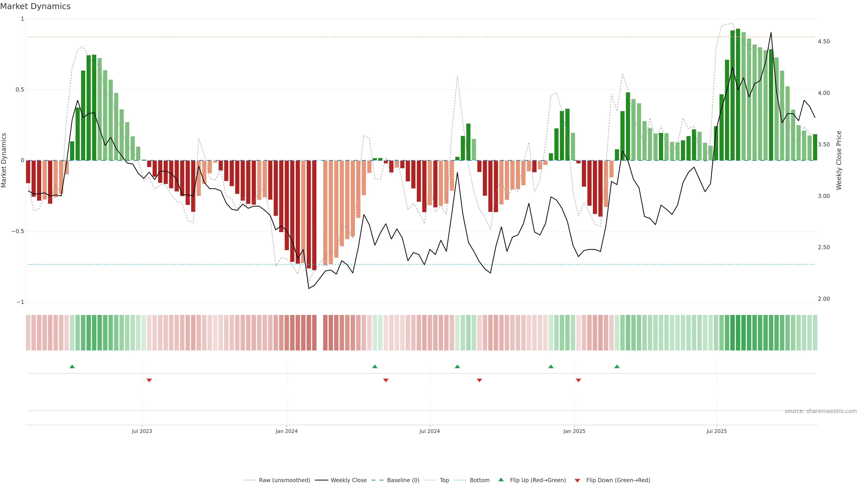Toggle the Weekly Close legend entry
This screenshot has width=868, height=488.
click(348, 480)
